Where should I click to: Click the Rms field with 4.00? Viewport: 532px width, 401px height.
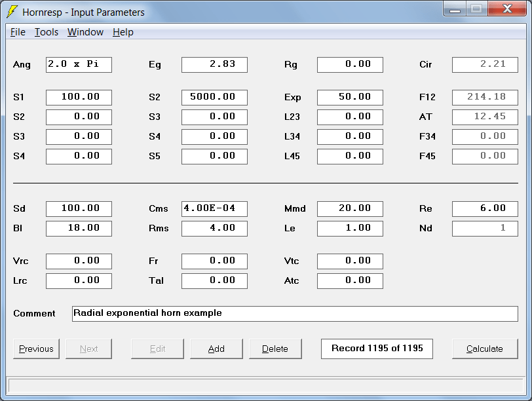(x=214, y=228)
